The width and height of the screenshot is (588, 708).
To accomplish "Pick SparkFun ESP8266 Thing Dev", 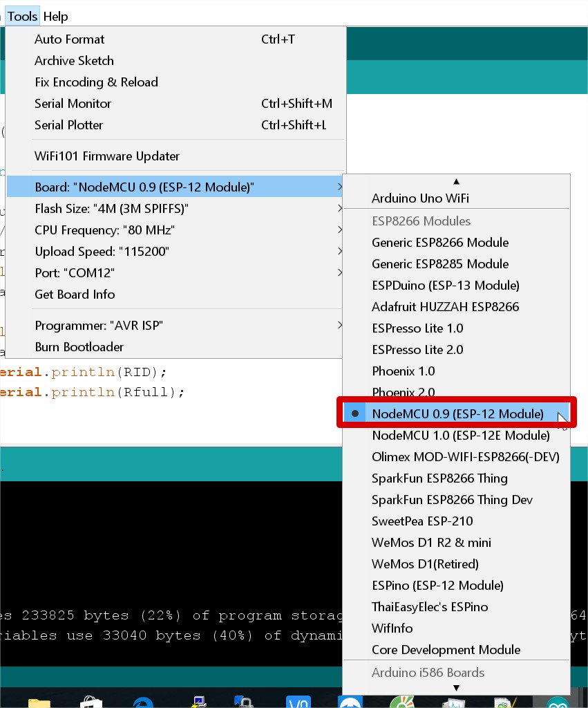I will tap(456, 500).
